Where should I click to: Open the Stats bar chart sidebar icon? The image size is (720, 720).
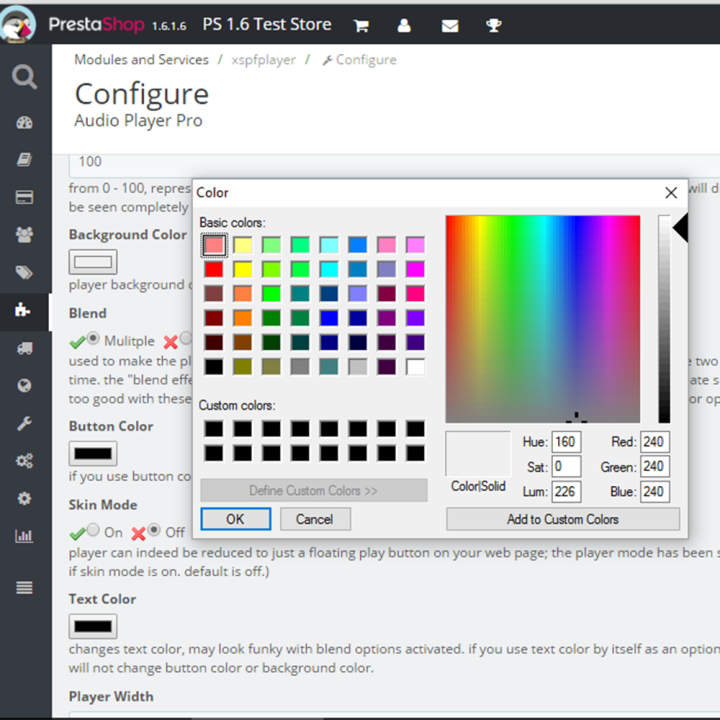pos(24,536)
